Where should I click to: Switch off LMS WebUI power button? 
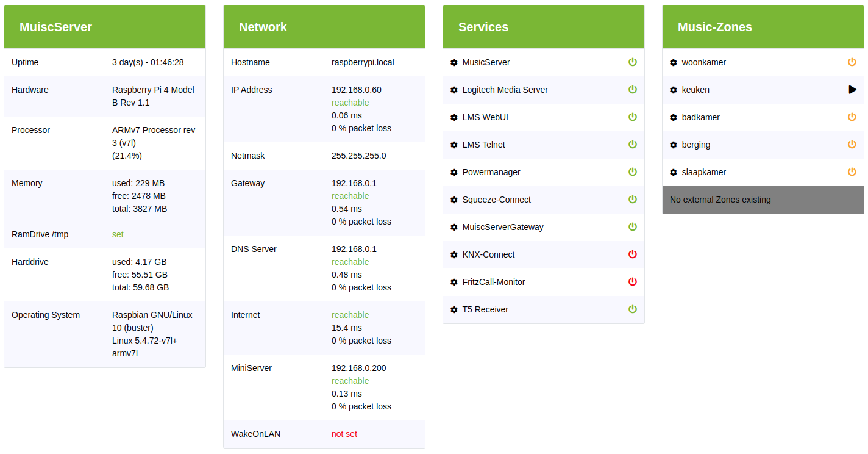click(x=633, y=117)
